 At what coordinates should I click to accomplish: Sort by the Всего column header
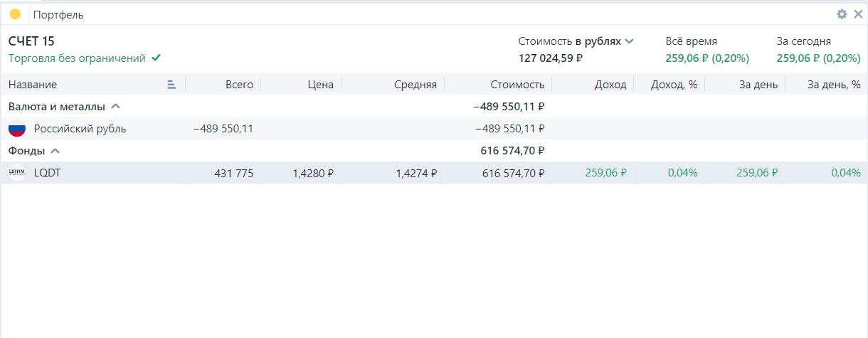click(x=239, y=85)
